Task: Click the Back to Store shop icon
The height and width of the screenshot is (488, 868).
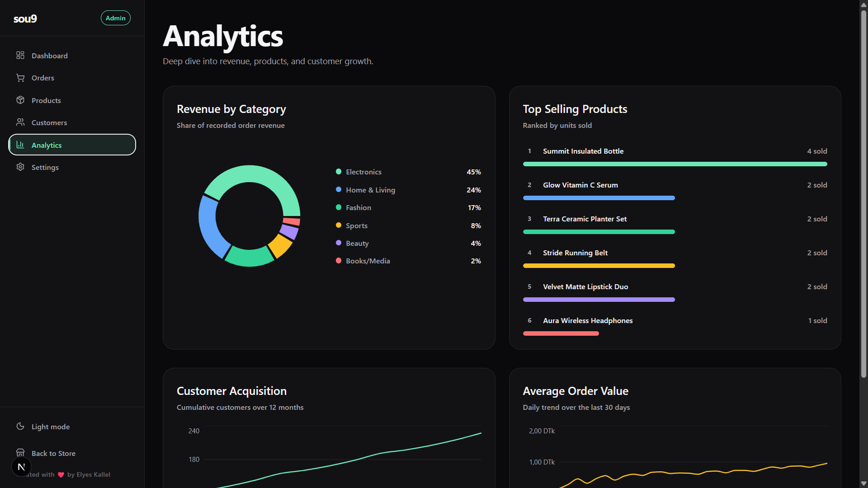Action: tap(20, 452)
